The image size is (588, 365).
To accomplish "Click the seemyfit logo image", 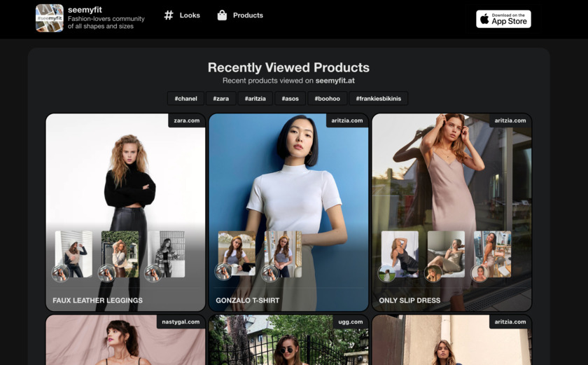I will (50, 18).
